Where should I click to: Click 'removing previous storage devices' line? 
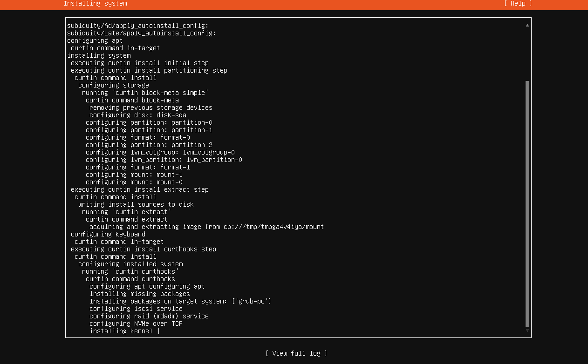(x=151, y=108)
